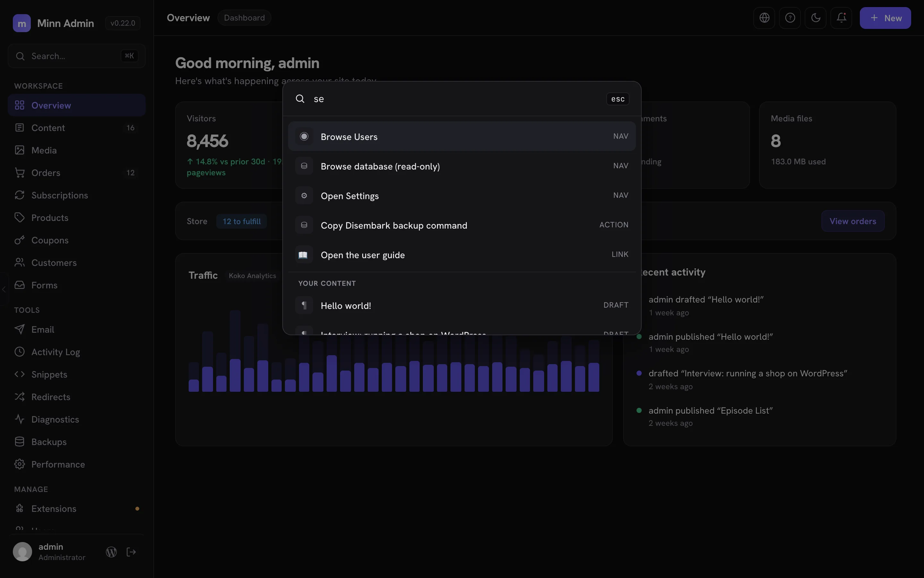Image resolution: width=924 pixels, height=578 pixels.
Task: Click the paragraph icon beside Hello world!
Action: coord(304,305)
